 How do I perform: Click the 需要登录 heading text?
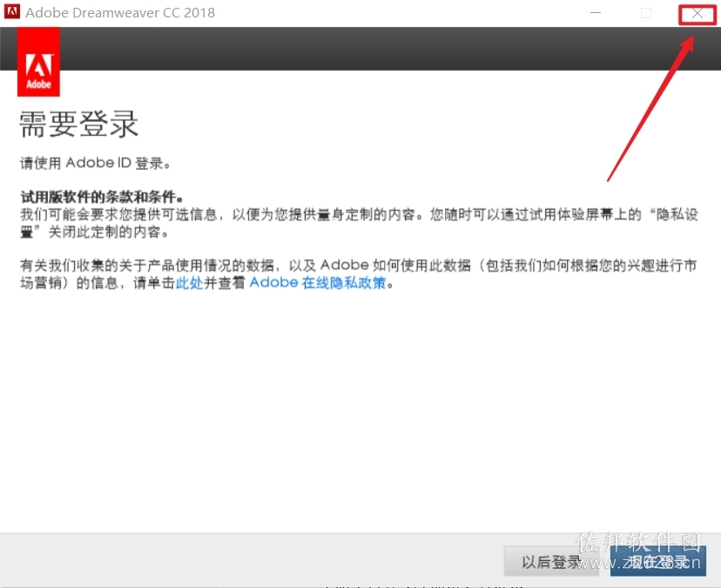coord(78,125)
